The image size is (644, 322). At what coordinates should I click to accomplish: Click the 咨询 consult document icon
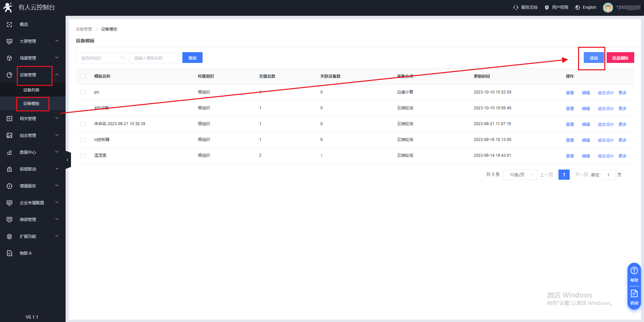coord(634,294)
